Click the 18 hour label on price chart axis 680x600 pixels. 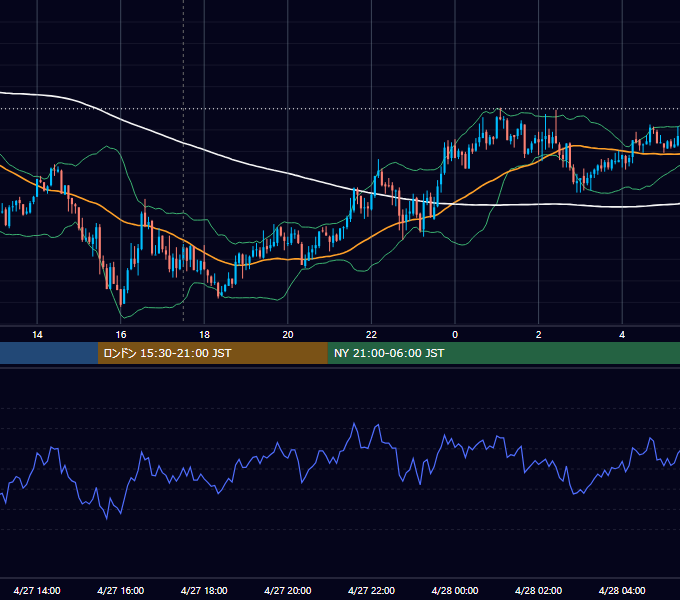[204, 335]
